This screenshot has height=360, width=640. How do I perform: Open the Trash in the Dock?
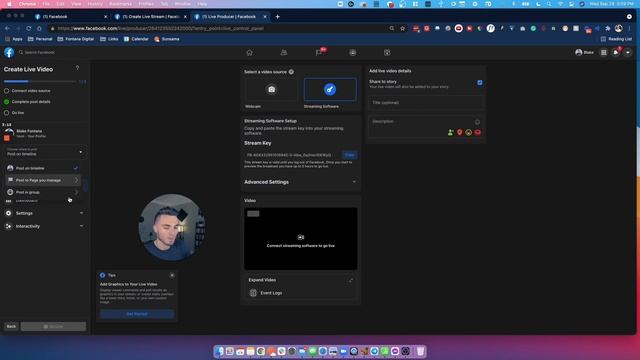coord(420,351)
